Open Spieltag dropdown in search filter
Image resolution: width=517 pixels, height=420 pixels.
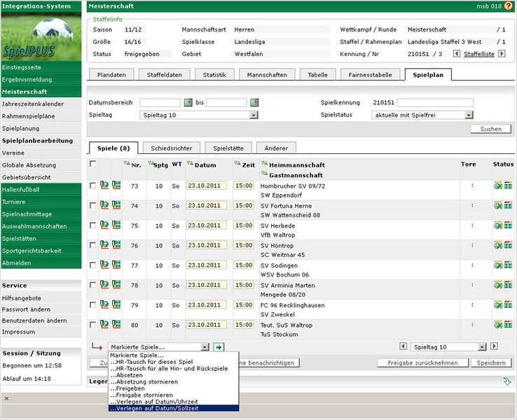[253, 115]
